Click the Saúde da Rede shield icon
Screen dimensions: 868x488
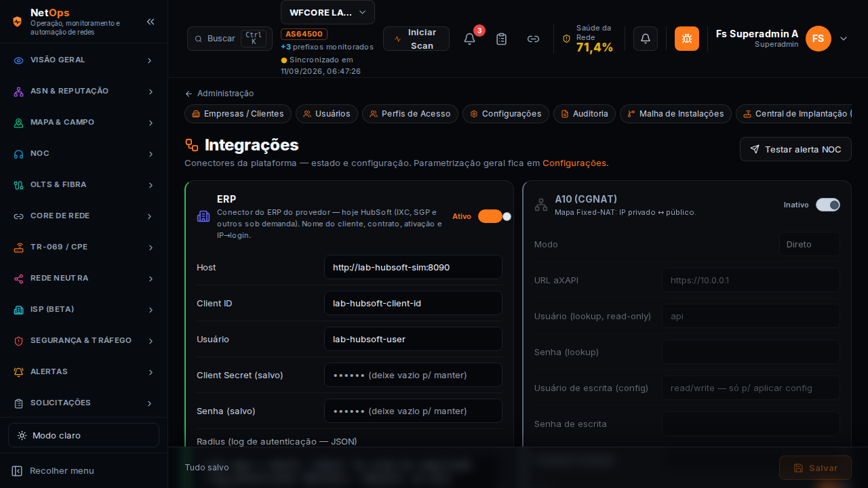point(567,39)
